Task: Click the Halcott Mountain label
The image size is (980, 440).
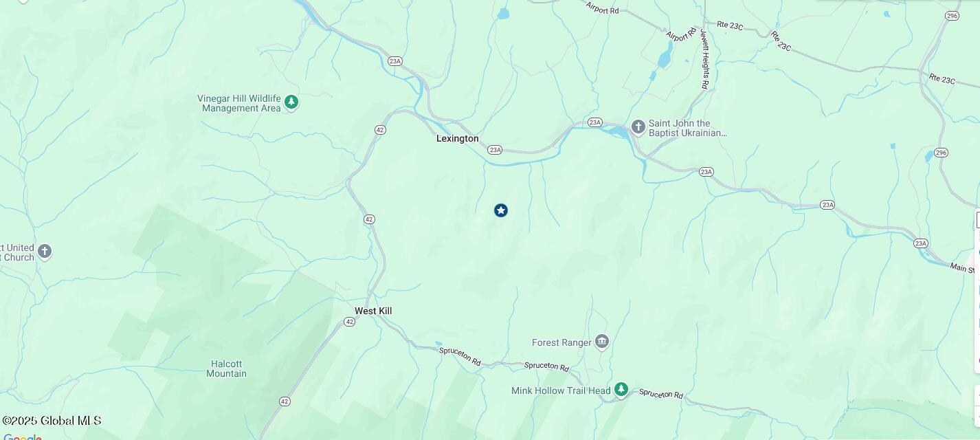Action: (227, 368)
